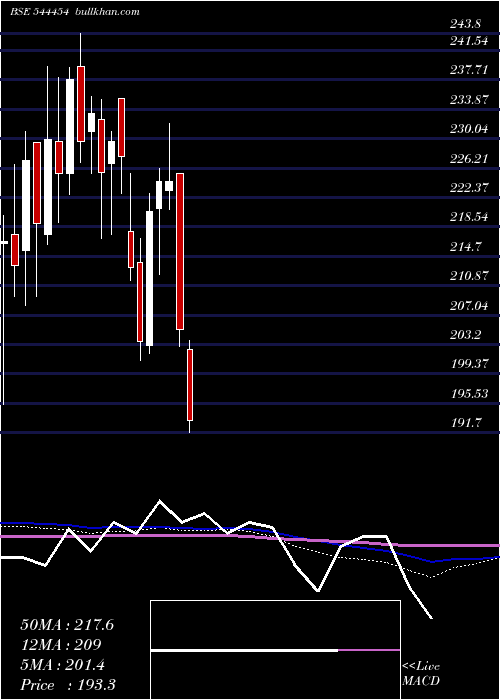This screenshot has height=700, width=500.
Task: Click the 199.37 price level label
Action: 469,364
